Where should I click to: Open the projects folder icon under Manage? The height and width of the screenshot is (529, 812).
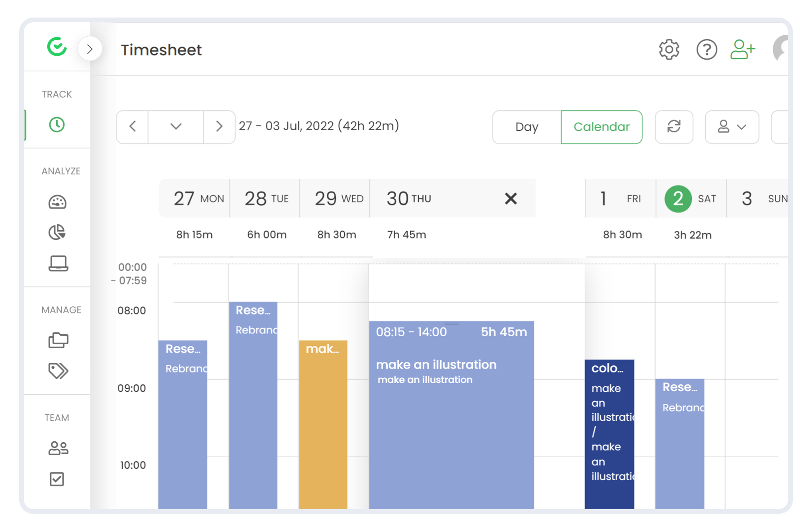(58, 340)
